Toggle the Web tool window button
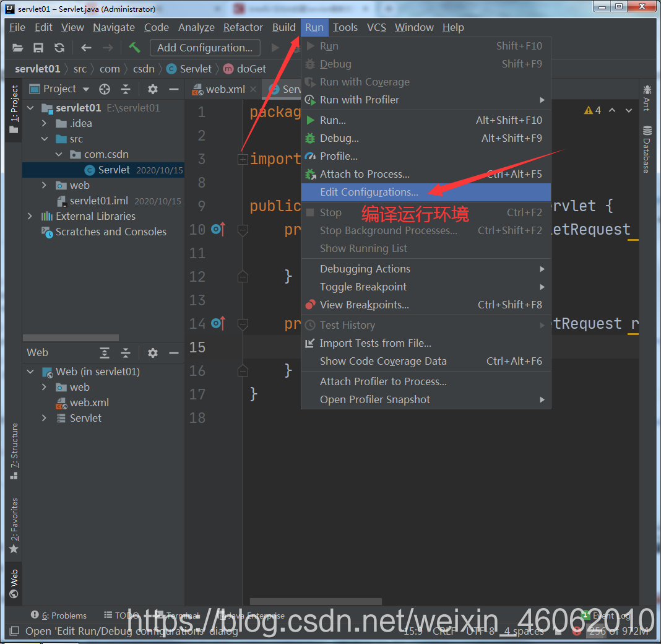This screenshot has height=644, width=661. click(14, 584)
